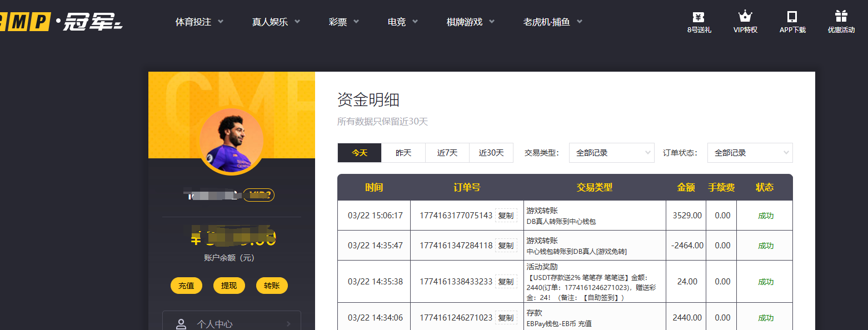Open the 订单状态 dropdown
This screenshot has height=330, width=868.
point(750,153)
